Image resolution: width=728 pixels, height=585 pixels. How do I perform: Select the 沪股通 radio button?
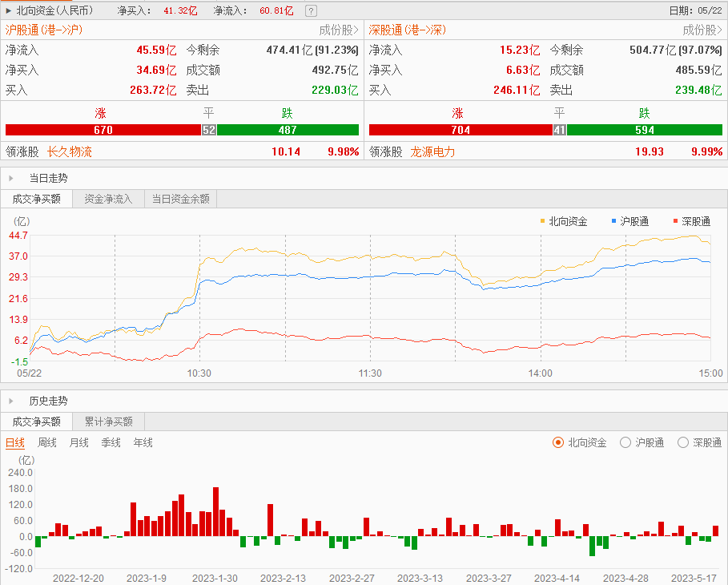point(625,442)
